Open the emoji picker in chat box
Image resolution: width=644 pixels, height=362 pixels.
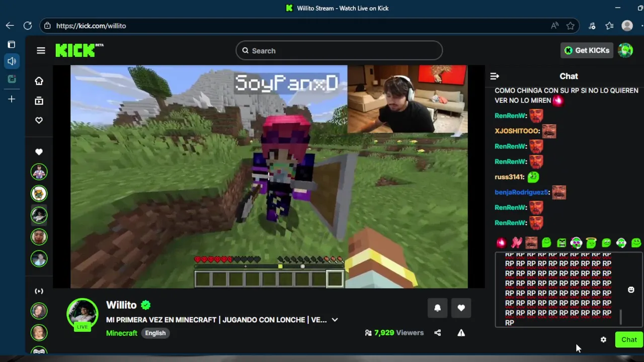[x=631, y=290]
